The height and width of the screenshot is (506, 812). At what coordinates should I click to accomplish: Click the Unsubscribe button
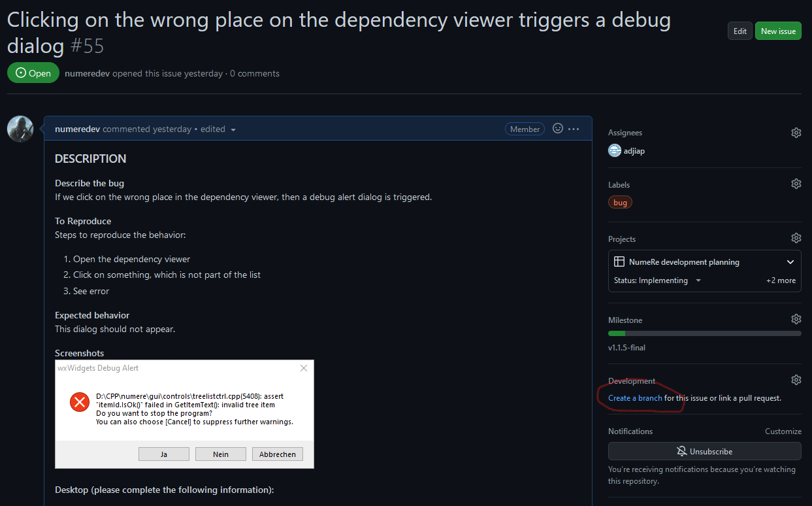coord(705,451)
